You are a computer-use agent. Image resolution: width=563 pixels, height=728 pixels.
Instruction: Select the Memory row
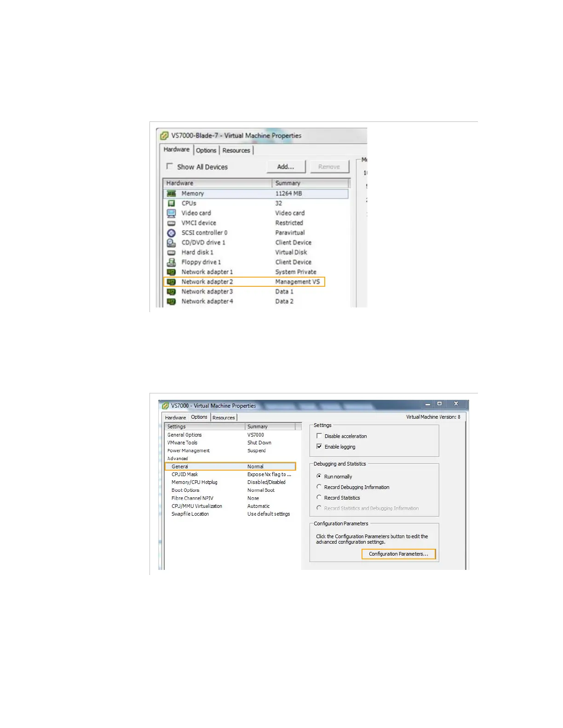(256, 193)
